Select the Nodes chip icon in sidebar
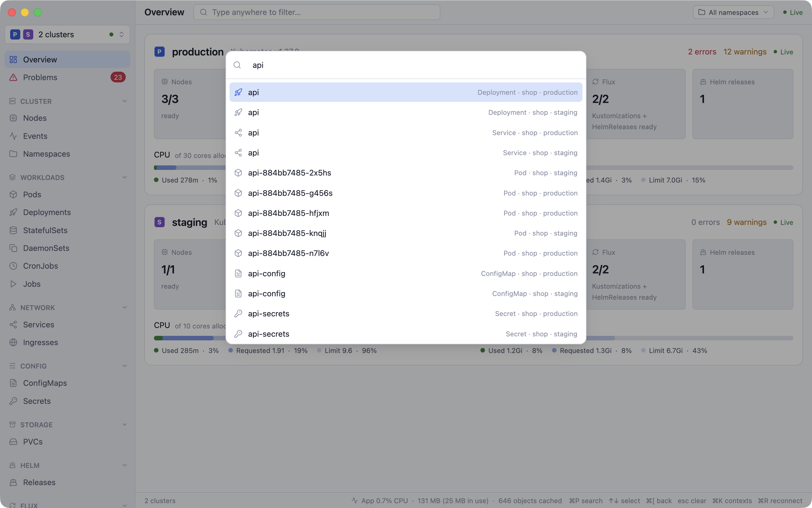This screenshot has width=812, height=508. 13,118
